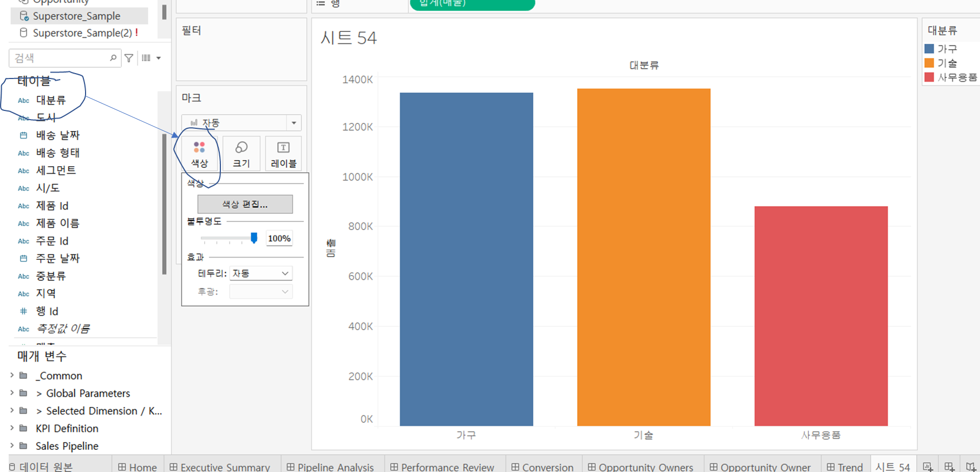The width and height of the screenshot is (980, 472).
Task: Expand the Sales Pipeline folder
Action: (x=12, y=445)
